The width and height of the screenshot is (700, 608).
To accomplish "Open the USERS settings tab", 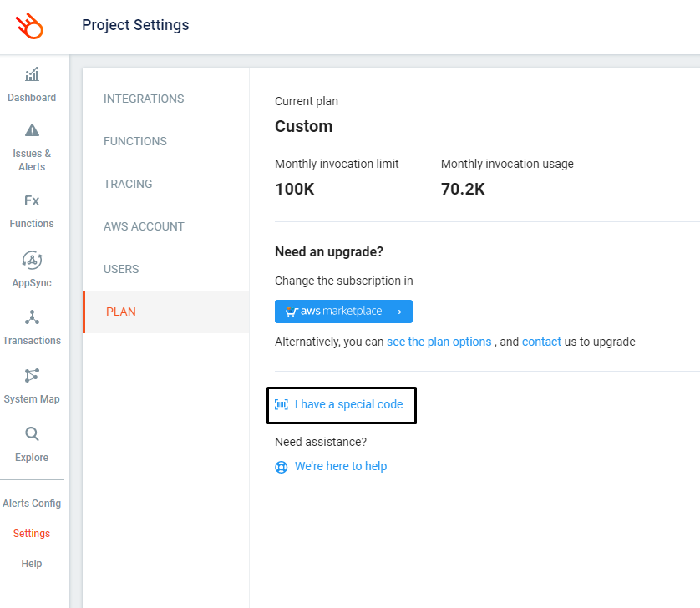I will [x=121, y=269].
